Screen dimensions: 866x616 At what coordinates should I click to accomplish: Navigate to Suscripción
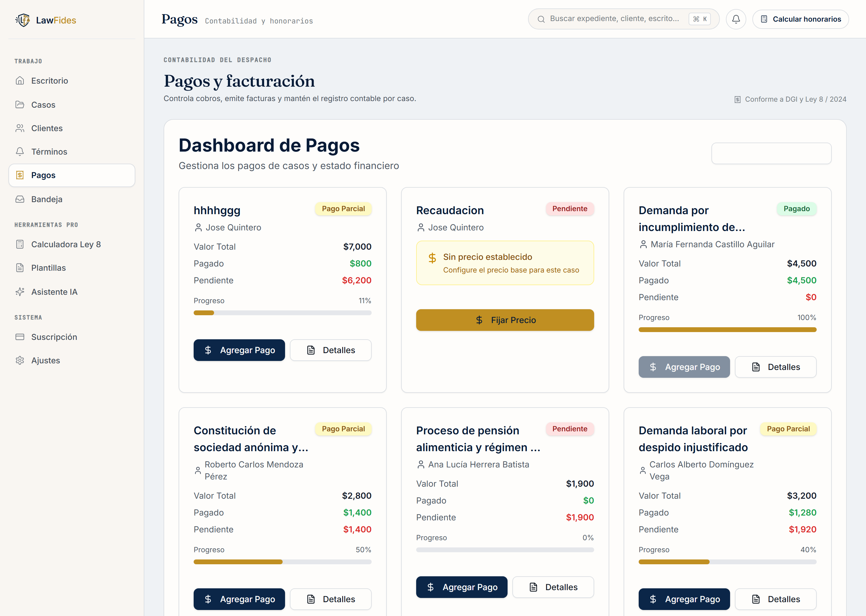pos(72,337)
